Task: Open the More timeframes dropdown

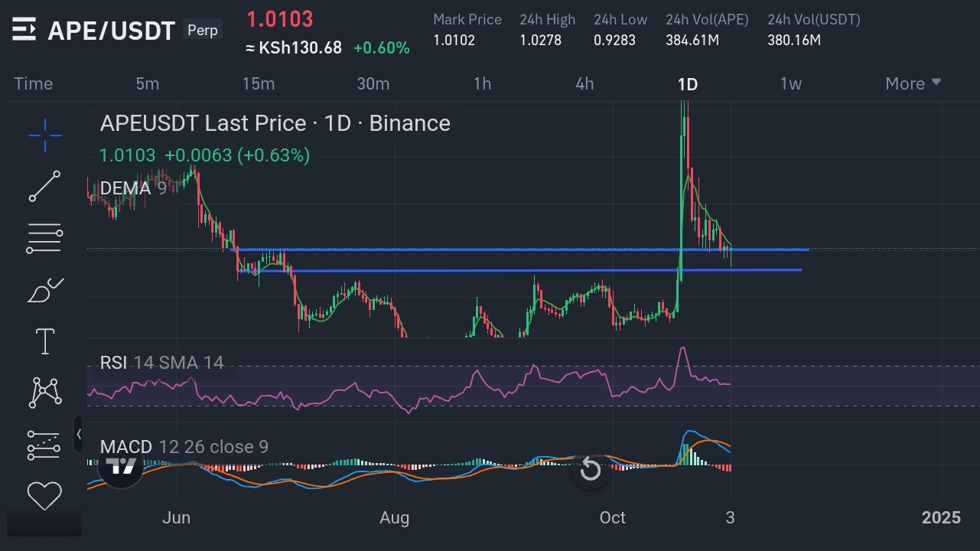Action: (x=913, y=83)
